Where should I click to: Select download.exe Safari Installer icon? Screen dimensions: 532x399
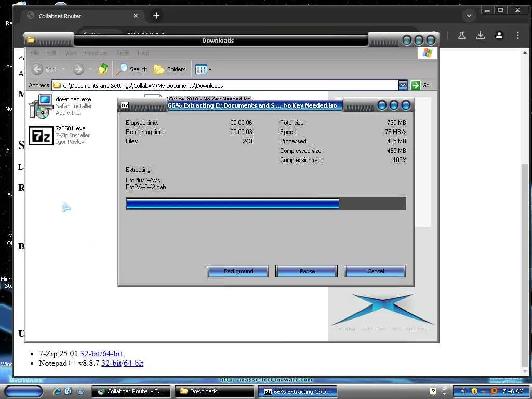41,106
